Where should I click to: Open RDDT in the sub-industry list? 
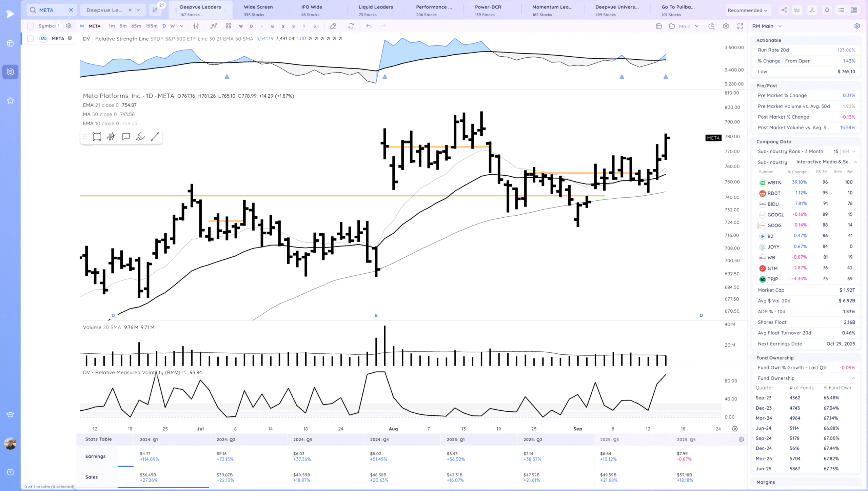[x=774, y=193]
